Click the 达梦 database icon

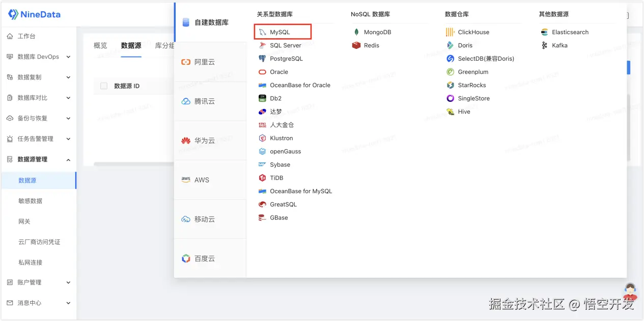[262, 112]
